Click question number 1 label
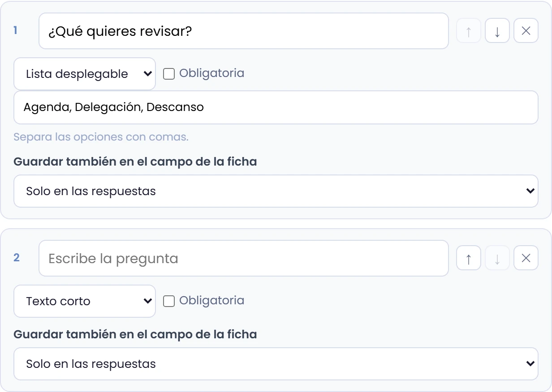Screen dimensions: 552x392 (16, 30)
